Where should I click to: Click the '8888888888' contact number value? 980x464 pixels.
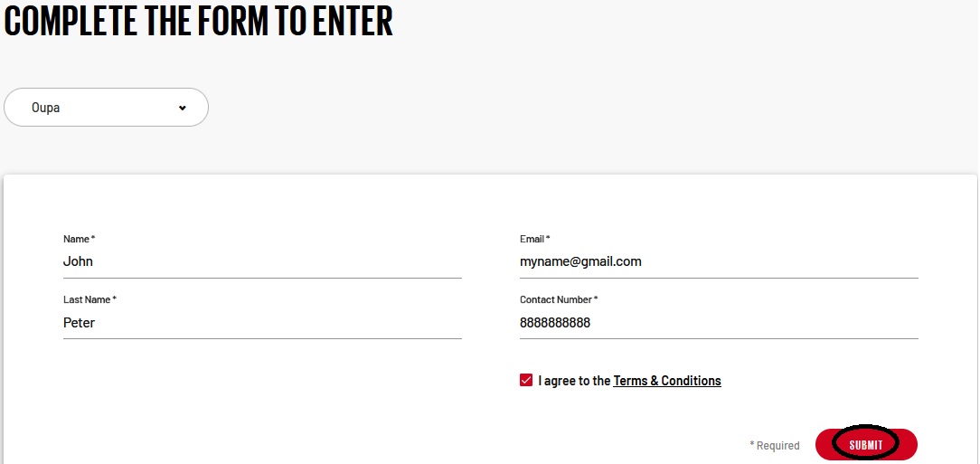pos(555,323)
